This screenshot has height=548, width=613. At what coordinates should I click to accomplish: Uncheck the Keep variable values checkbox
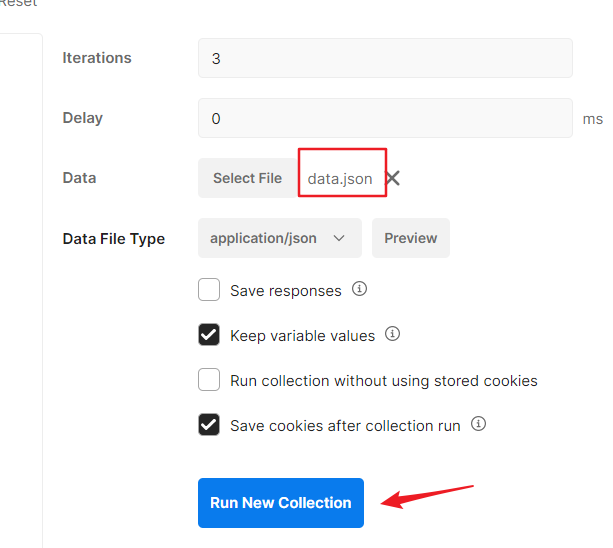pyautogui.click(x=209, y=335)
